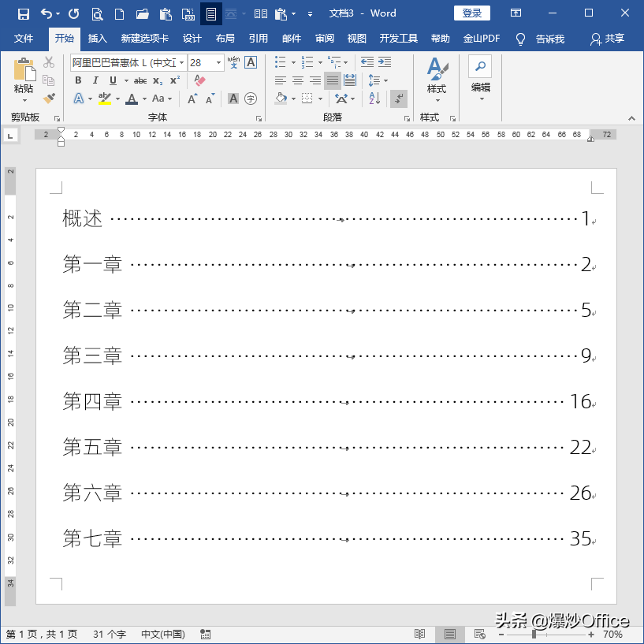Click the Copy icon in clipboard group
The image size is (644, 644).
point(48,80)
